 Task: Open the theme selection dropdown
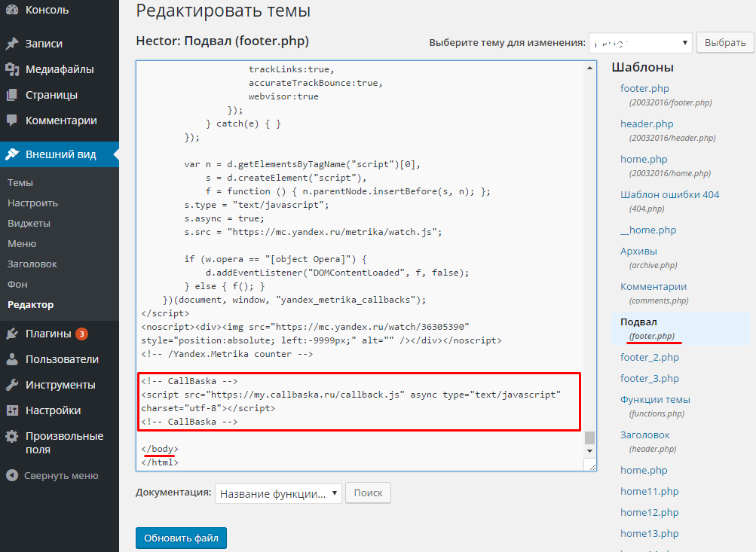pos(640,43)
